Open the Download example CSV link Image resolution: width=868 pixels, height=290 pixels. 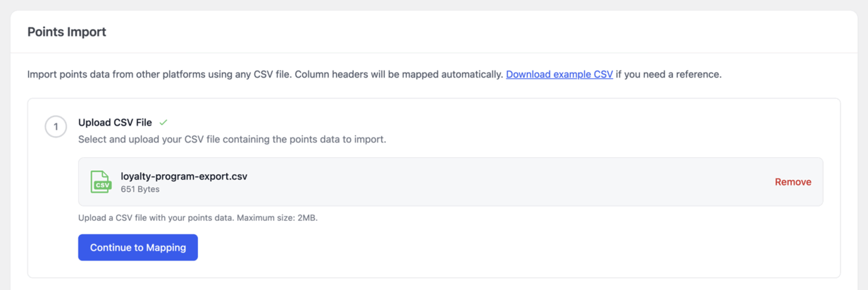[x=559, y=74]
